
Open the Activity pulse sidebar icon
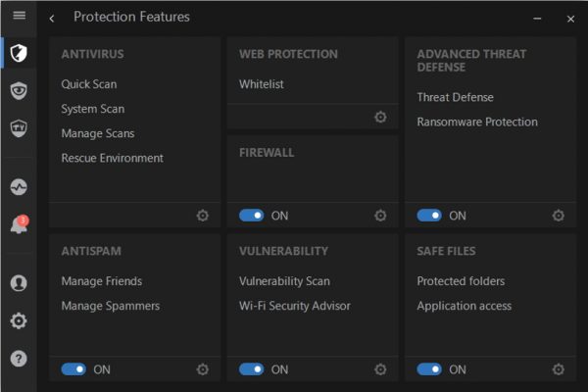point(19,187)
